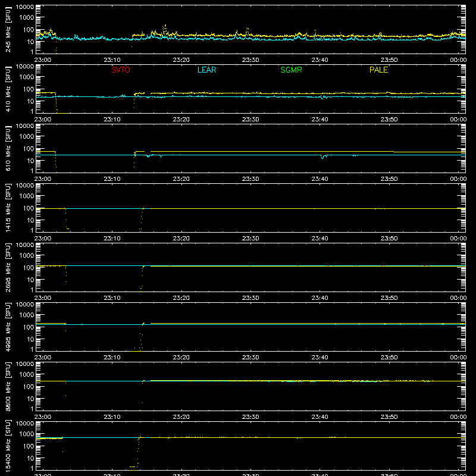
Task: Click 23:00 tick under the 1415 MHz plot
Action: tap(42, 239)
